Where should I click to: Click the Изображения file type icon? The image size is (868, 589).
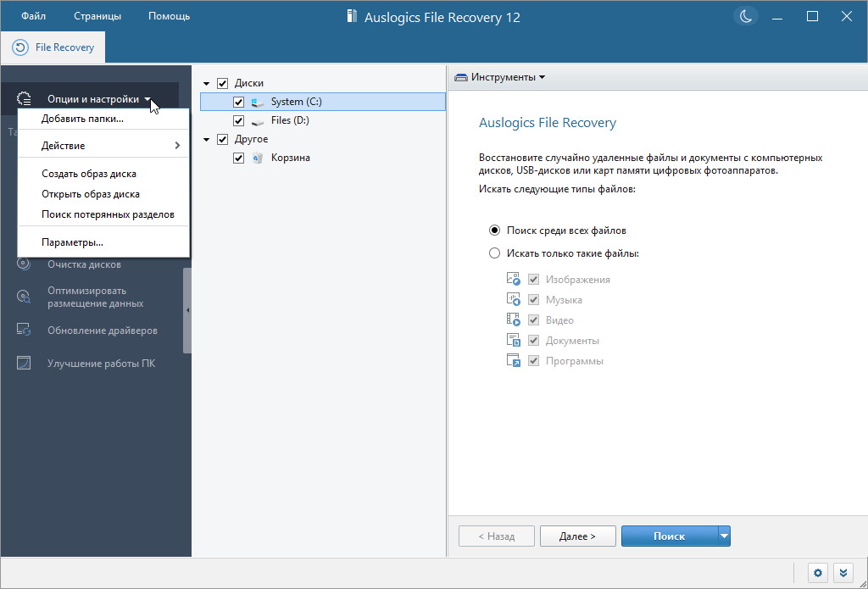(513, 279)
